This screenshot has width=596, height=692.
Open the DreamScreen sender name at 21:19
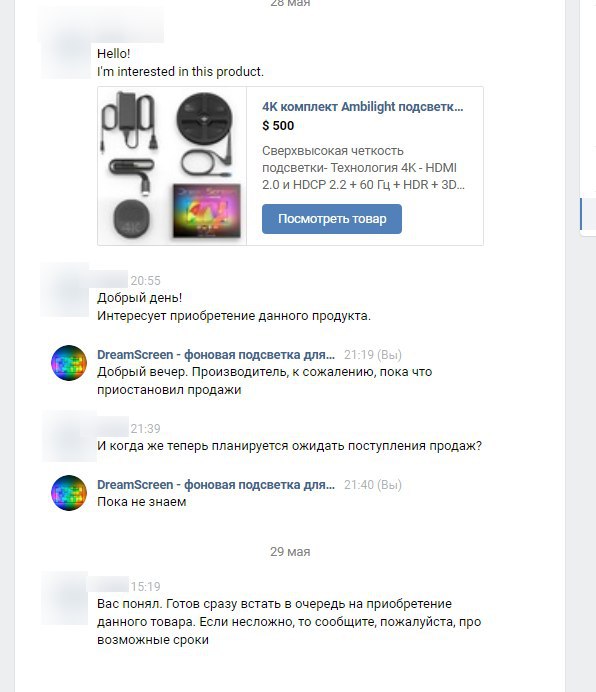pyautogui.click(x=216, y=355)
